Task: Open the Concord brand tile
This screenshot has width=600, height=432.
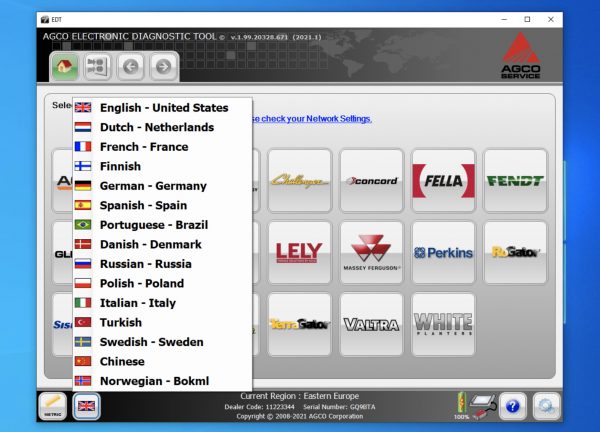Action: [x=372, y=180]
